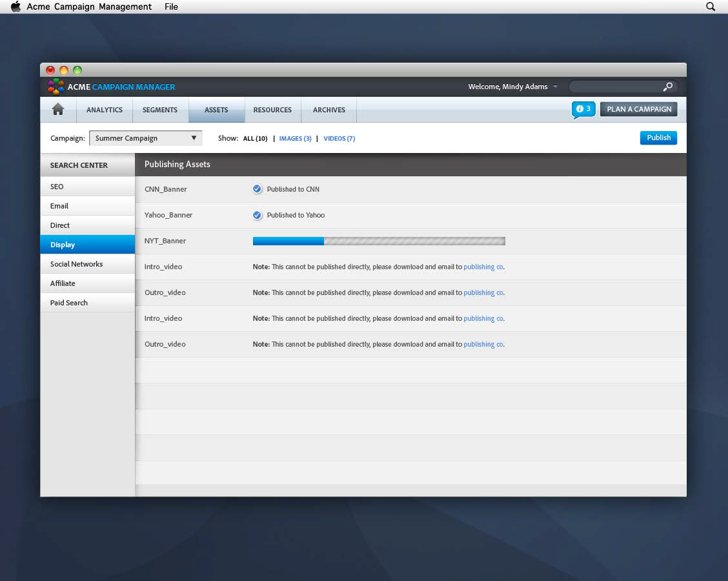Open publishing co link in first Outro_video row
The height and width of the screenshot is (581, 728).
click(x=483, y=292)
